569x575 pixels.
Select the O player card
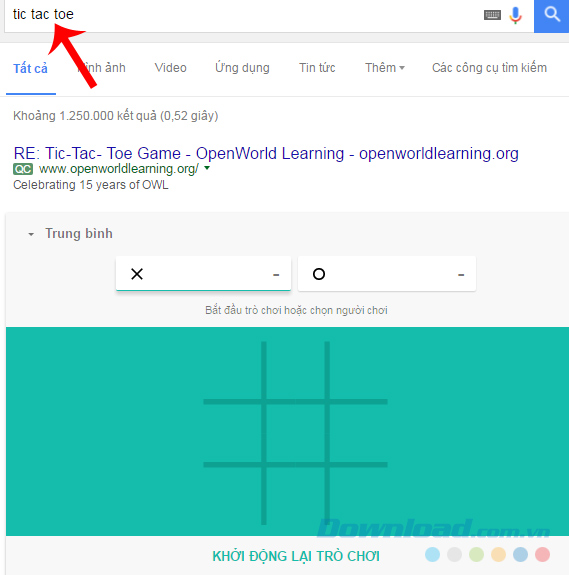pyautogui.click(x=387, y=274)
